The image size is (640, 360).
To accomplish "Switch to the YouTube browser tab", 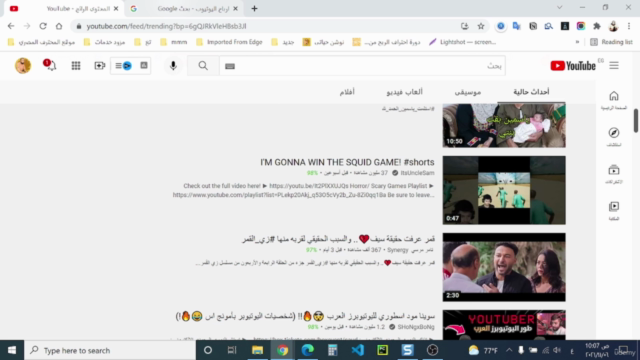I will pyautogui.click(x=64, y=9).
